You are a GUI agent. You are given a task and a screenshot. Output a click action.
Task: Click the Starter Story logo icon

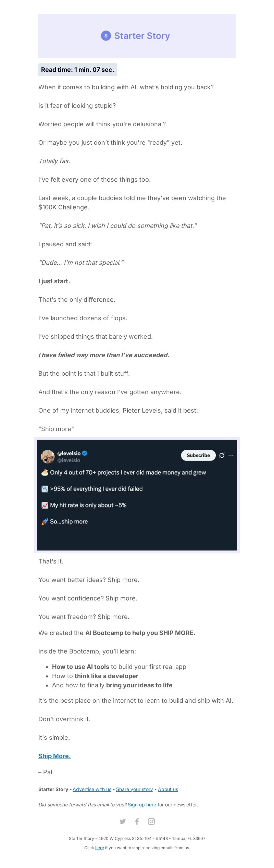point(106,36)
